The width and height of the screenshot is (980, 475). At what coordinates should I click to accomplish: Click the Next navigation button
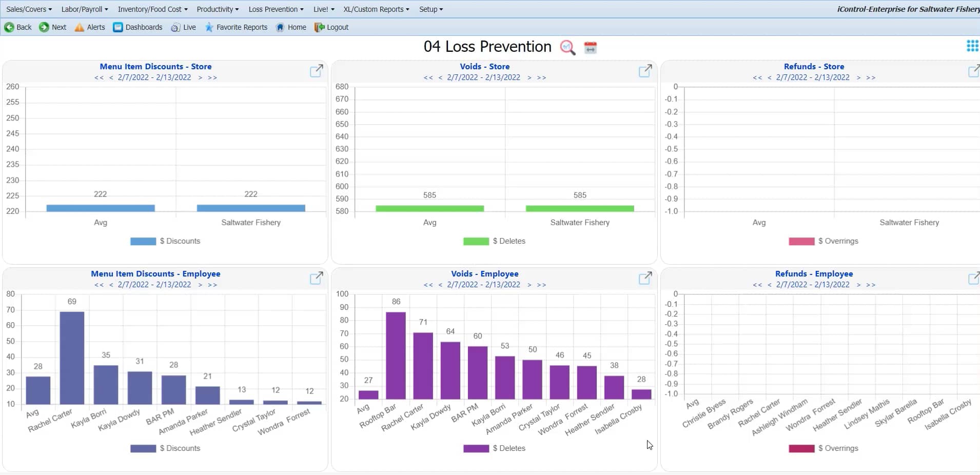52,27
